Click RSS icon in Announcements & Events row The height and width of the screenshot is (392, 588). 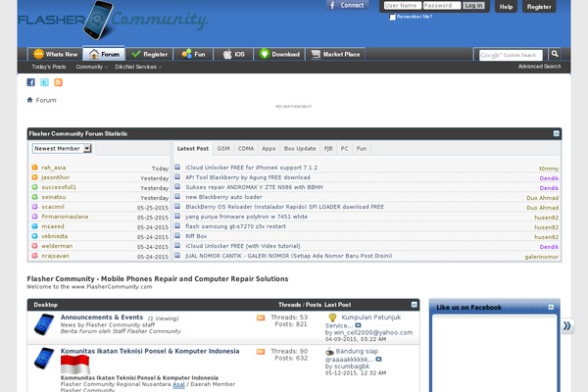[261, 318]
